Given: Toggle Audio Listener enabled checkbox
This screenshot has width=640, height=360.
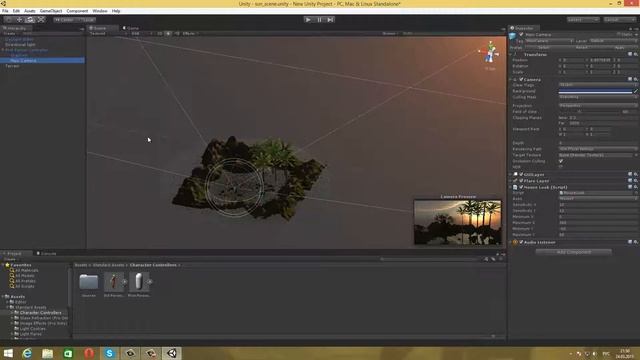Looking at the screenshot, I should (521, 242).
